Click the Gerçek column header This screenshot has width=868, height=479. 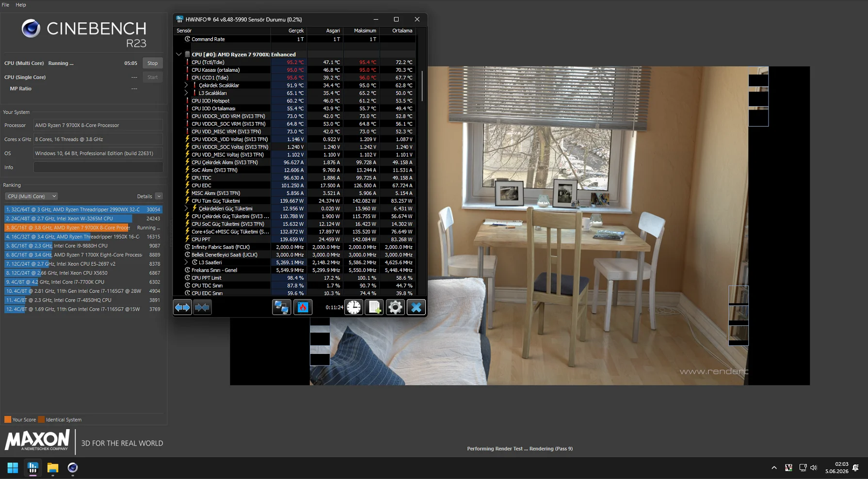point(289,31)
